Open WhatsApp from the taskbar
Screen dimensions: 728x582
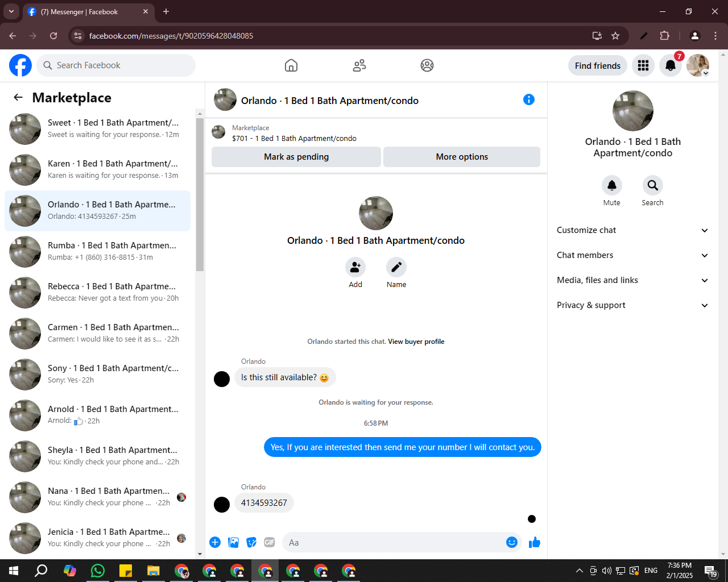tap(98, 571)
